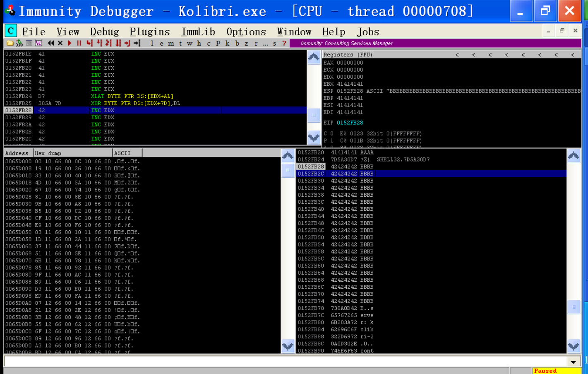The image size is (588, 374).
Task: Show log window with 'l' button
Action: (152, 43)
